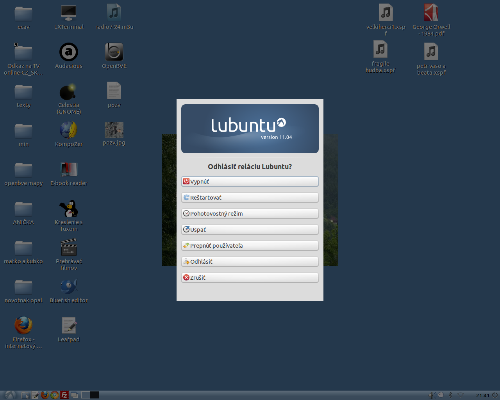This screenshot has width=500, height=400.
Task: Click the FileZilla launcher in the panel
Action: point(64,395)
